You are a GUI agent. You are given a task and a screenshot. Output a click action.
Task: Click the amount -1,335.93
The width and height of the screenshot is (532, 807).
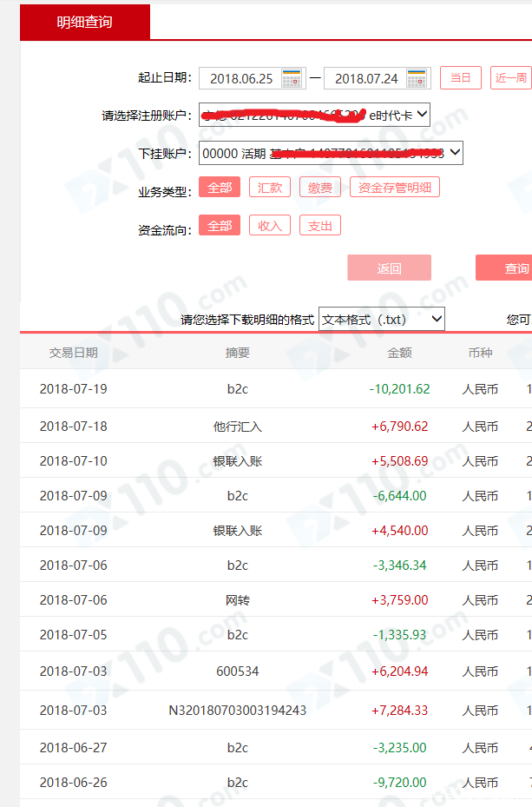point(399,635)
